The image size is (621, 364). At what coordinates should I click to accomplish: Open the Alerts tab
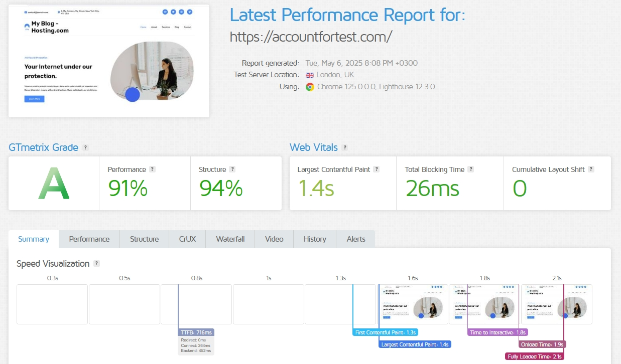click(x=356, y=239)
